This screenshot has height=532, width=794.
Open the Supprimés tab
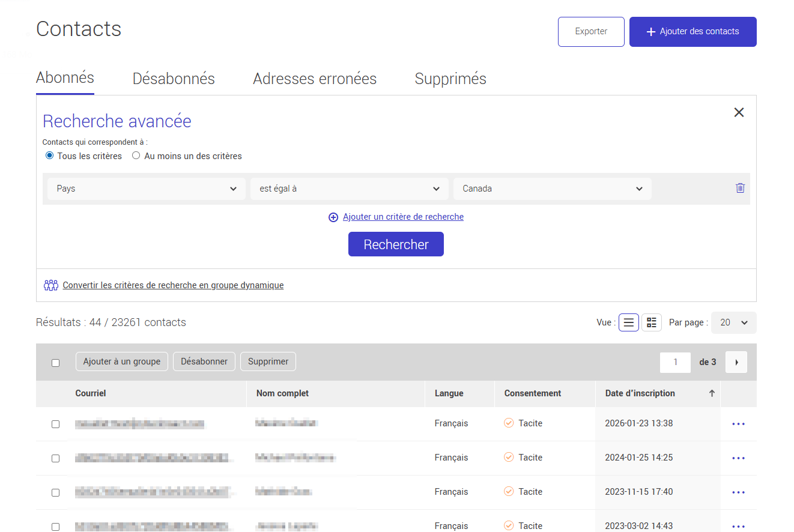point(450,78)
